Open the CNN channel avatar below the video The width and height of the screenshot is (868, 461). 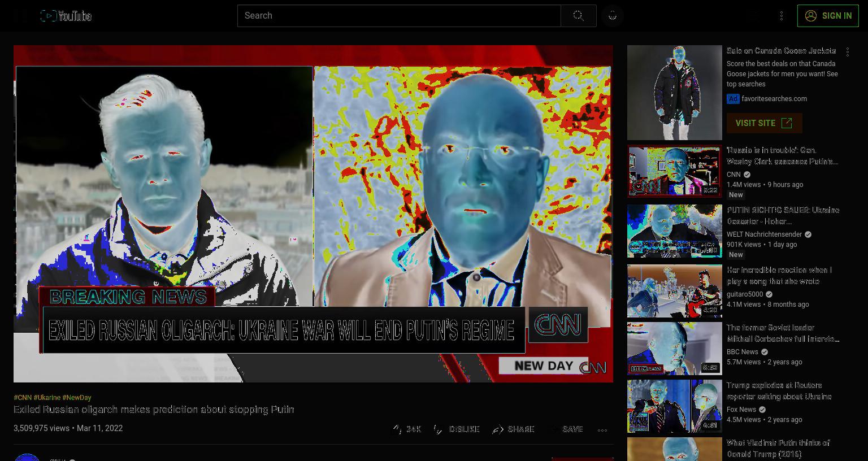pos(27,457)
